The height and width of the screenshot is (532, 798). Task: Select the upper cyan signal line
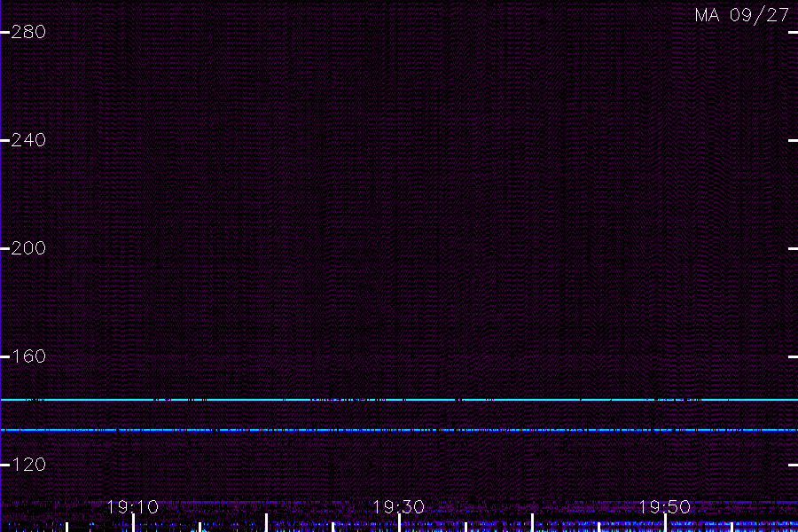[x=399, y=400]
